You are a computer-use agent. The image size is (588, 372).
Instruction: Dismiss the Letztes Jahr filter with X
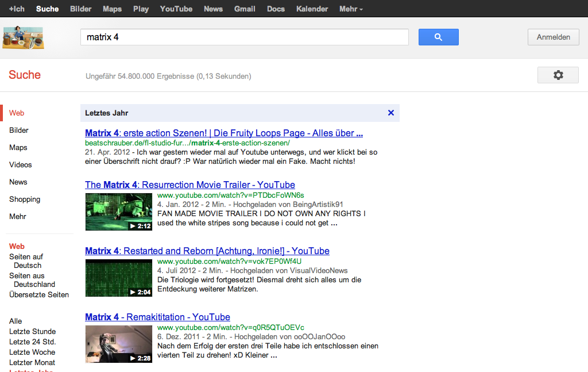tap(390, 113)
